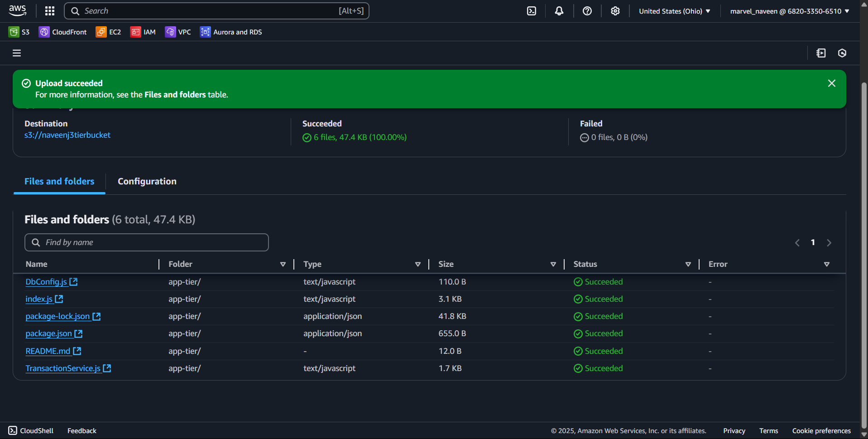Sort by the Error column arrow

pyautogui.click(x=827, y=264)
